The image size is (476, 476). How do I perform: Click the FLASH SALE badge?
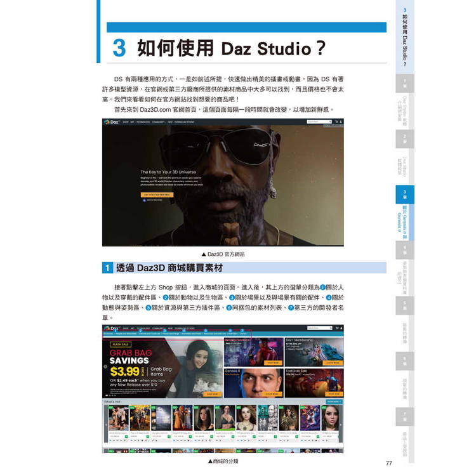point(121,344)
